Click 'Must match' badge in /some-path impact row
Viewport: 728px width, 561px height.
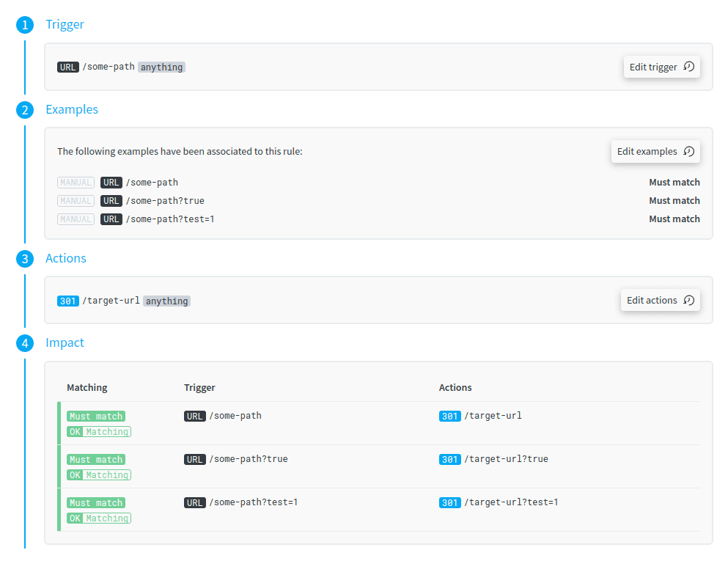[96, 416]
